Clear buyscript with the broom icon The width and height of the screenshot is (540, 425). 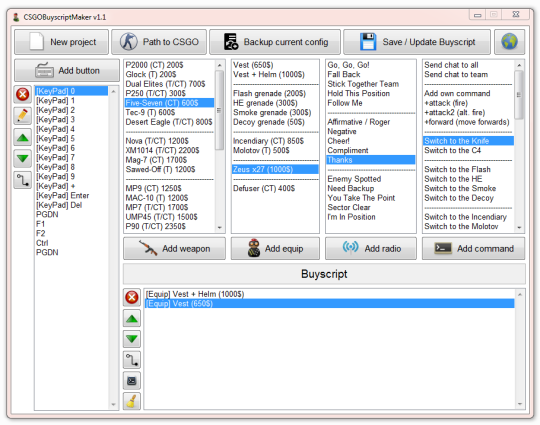(x=132, y=401)
